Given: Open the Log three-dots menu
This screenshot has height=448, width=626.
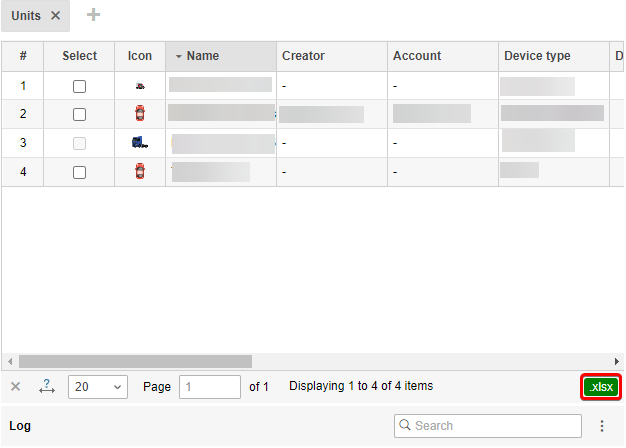Looking at the screenshot, I should pyautogui.click(x=602, y=426).
